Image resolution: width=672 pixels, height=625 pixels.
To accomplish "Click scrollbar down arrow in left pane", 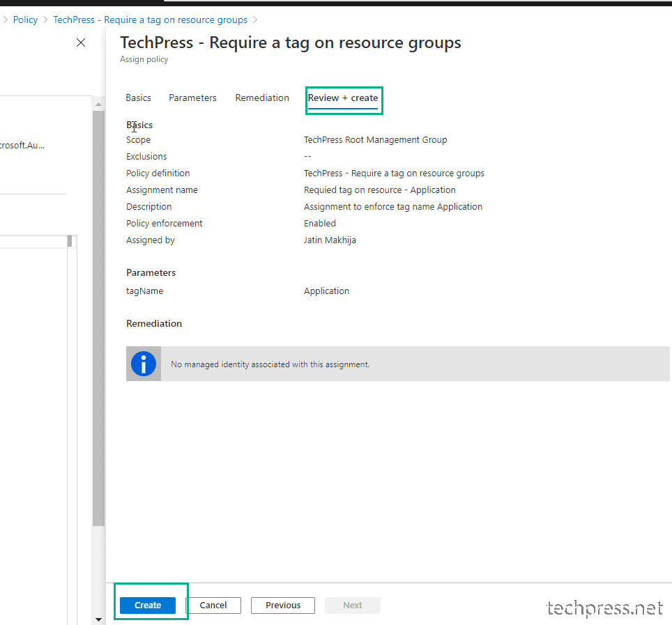I will [98, 619].
